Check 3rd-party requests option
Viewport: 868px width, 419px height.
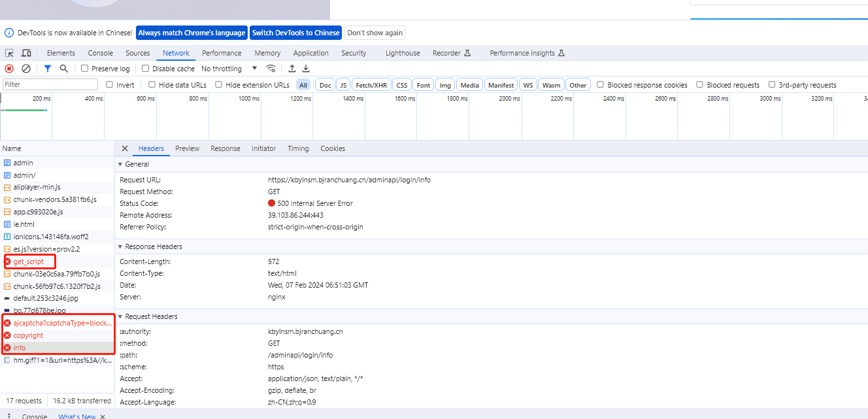pyautogui.click(x=772, y=84)
